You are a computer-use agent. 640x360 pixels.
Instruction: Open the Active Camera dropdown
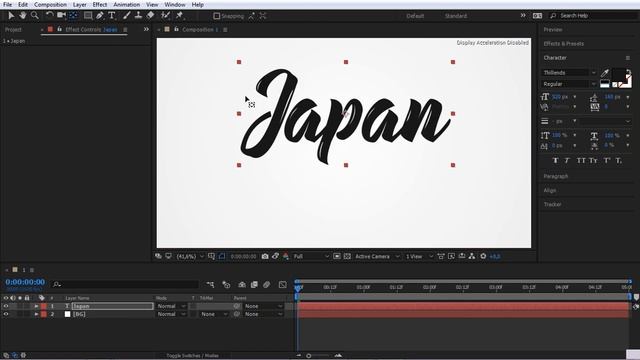tap(377, 256)
